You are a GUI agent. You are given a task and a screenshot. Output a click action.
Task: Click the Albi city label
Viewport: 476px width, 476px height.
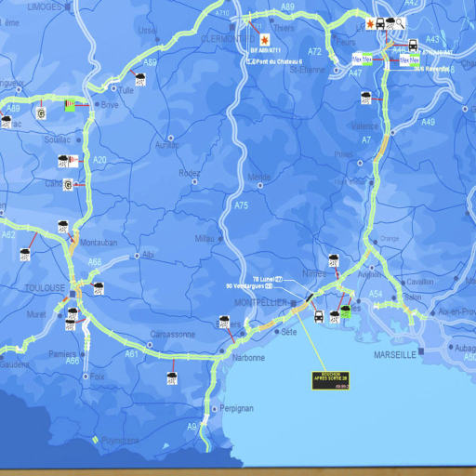click(148, 255)
